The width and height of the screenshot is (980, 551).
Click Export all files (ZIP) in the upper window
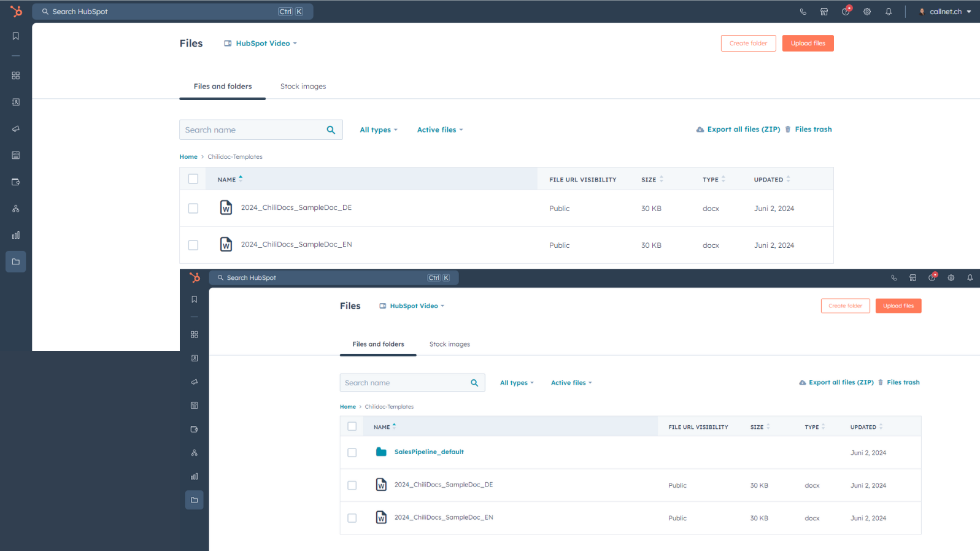click(738, 129)
